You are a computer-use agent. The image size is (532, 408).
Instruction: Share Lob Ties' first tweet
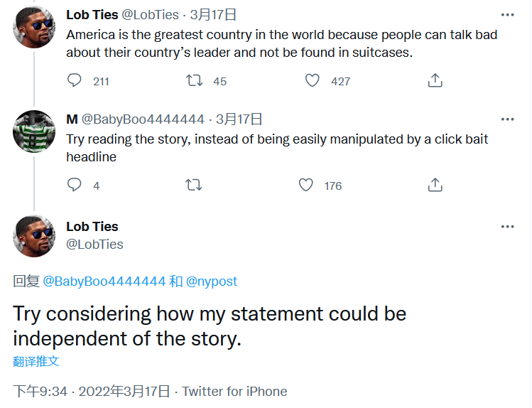point(435,80)
